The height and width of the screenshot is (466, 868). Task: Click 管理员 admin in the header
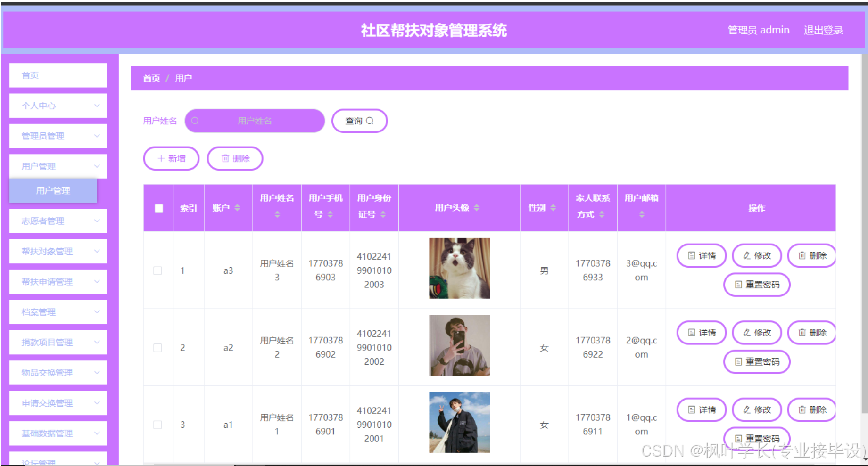click(759, 30)
